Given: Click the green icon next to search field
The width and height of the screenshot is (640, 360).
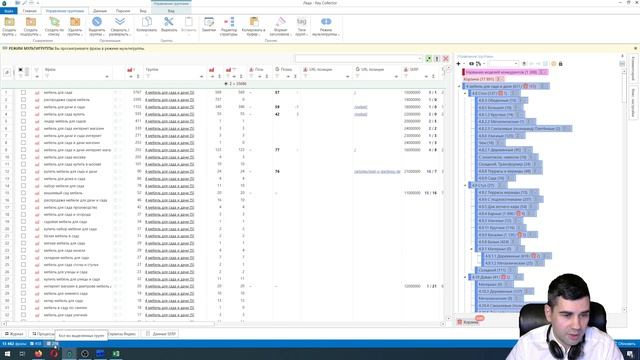Looking at the screenshot, I should pyautogui.click(x=429, y=59).
